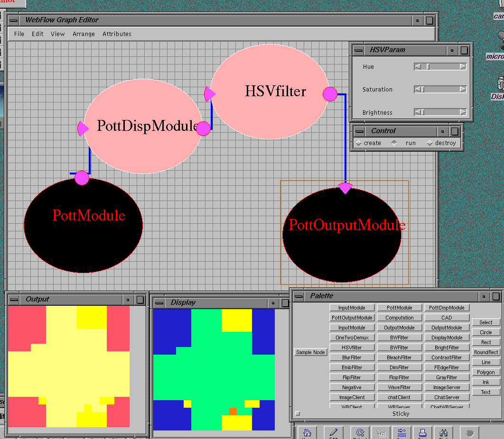
Task: Click the Saturation slider thumb
Action: click(423, 89)
